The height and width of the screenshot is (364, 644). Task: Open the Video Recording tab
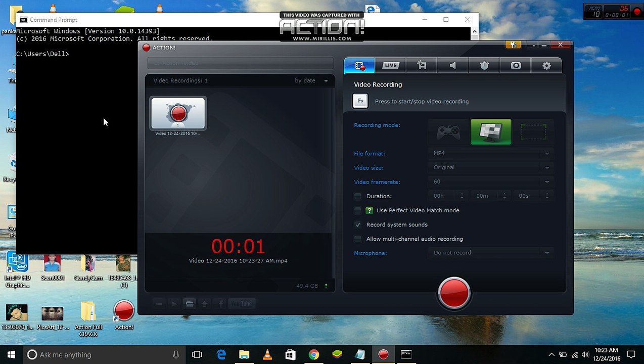pyautogui.click(x=359, y=65)
